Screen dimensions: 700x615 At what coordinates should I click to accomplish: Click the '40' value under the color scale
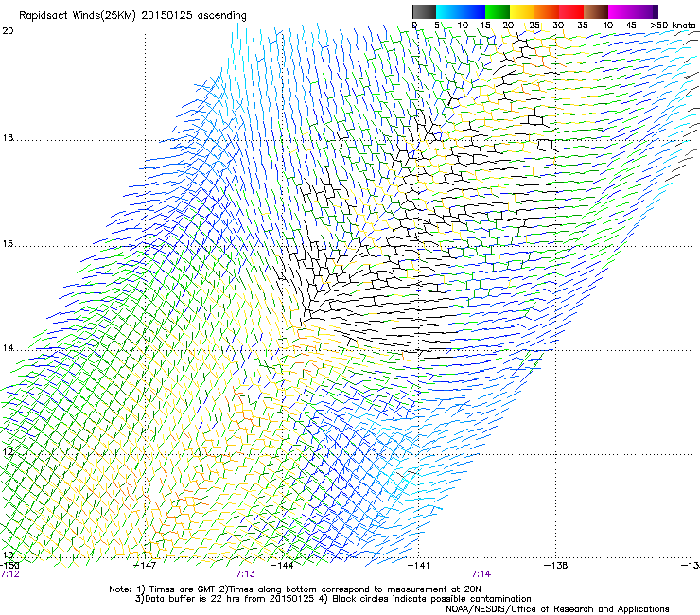coord(607,25)
